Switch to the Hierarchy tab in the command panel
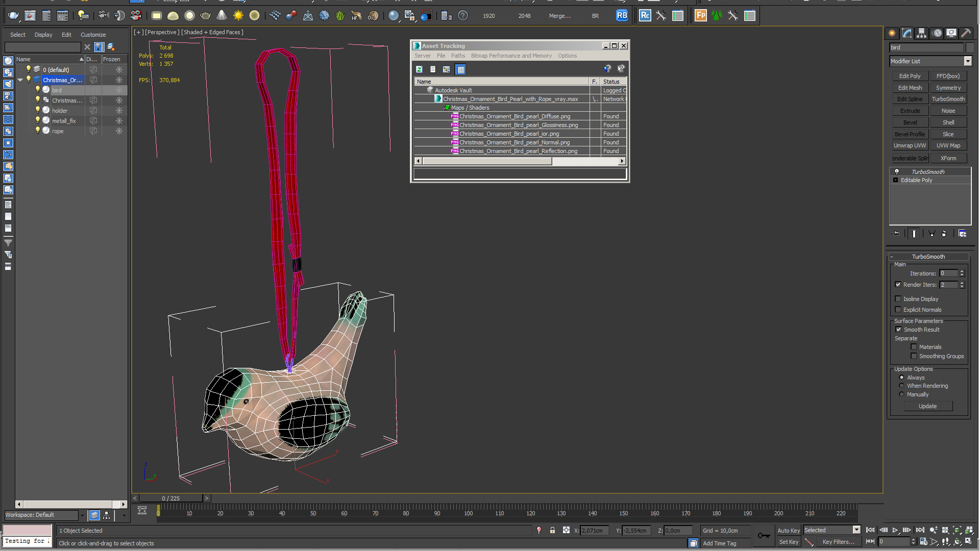 (922, 33)
